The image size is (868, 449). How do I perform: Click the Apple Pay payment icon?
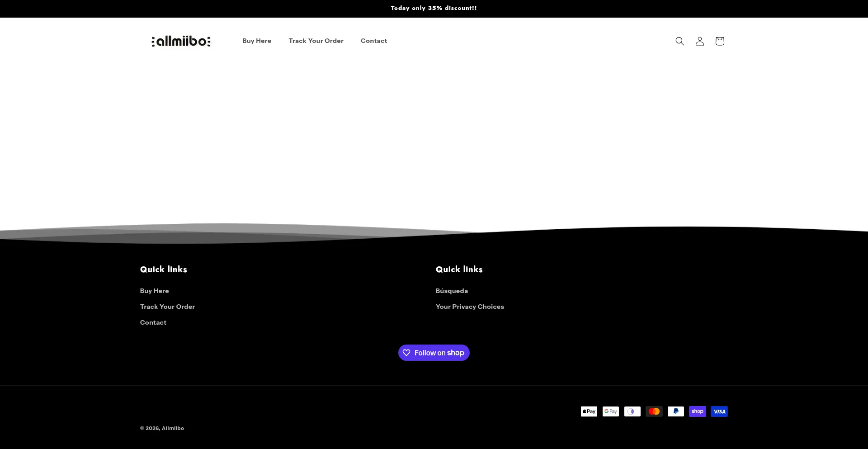click(x=589, y=411)
